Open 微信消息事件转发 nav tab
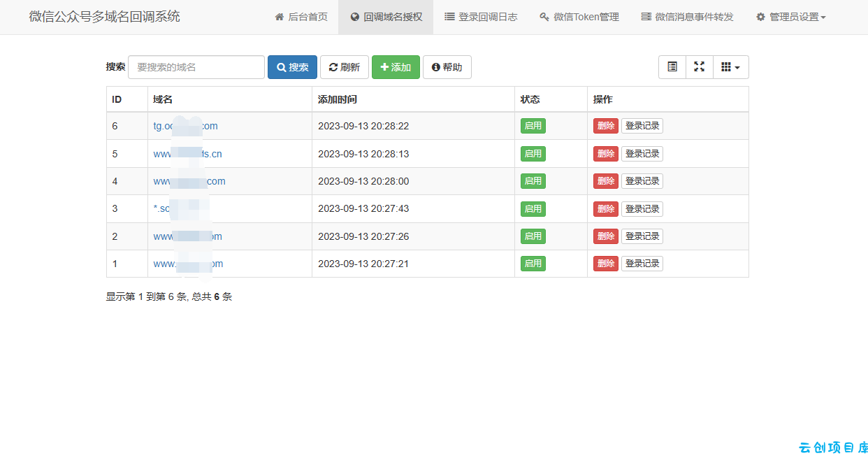The height and width of the screenshot is (465, 868). pos(688,17)
